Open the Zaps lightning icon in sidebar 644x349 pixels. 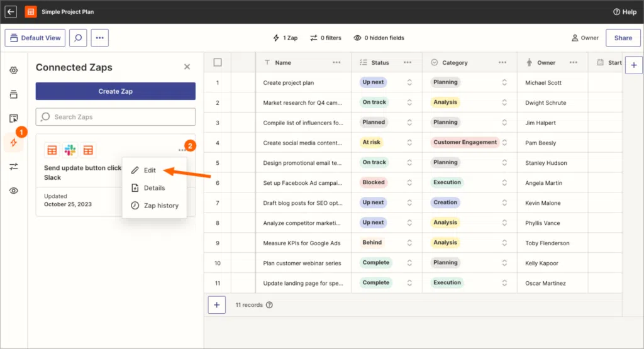[x=14, y=143]
